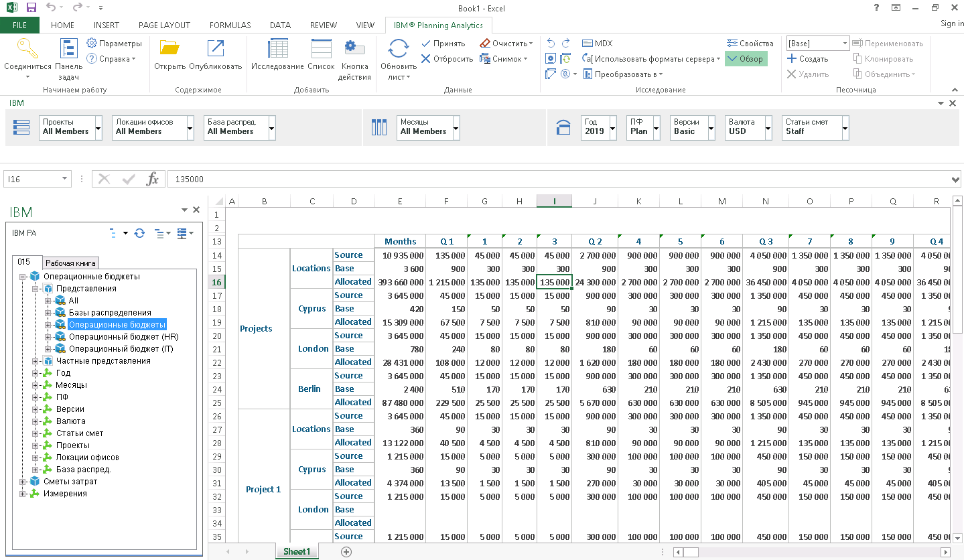
Task: Refresh the IBM PA tree pane
Action: 139,233
